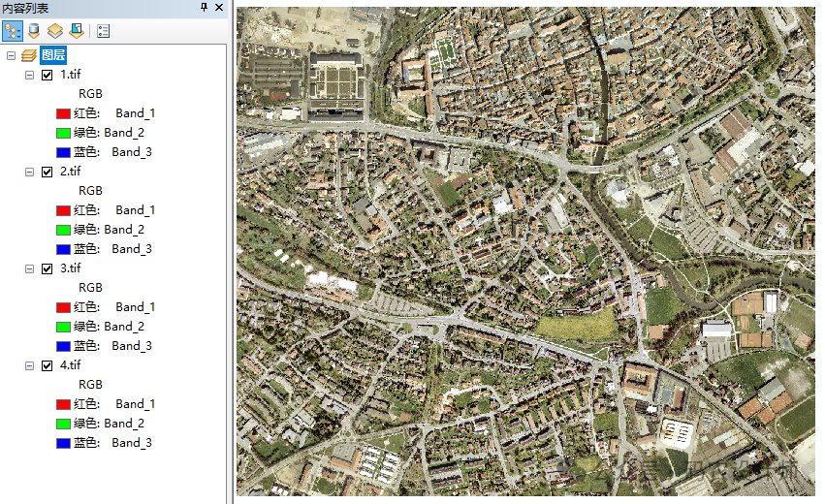Choose the List By Selection icon
The width and height of the screenshot is (825, 504).
pos(76,30)
